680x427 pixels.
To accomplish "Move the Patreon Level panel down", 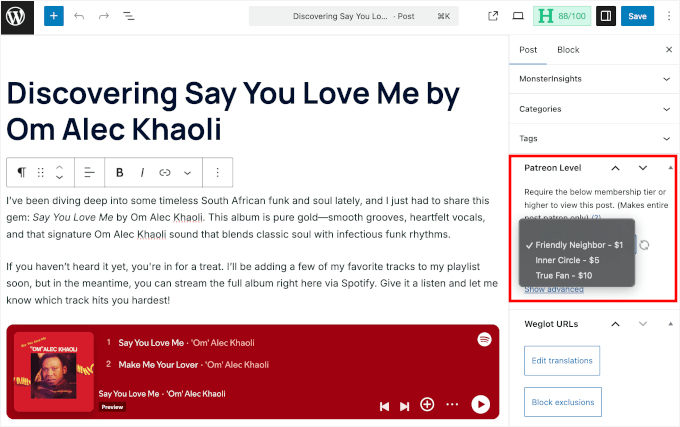I will coord(643,168).
